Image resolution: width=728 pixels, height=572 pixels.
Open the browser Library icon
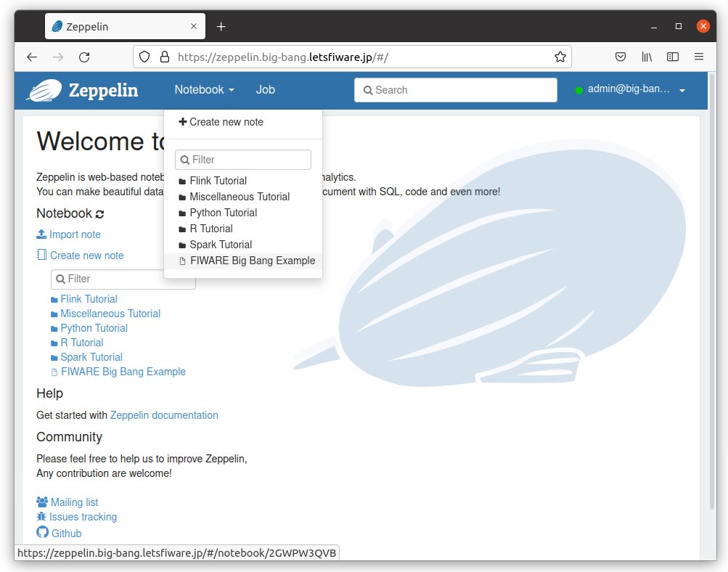click(647, 57)
